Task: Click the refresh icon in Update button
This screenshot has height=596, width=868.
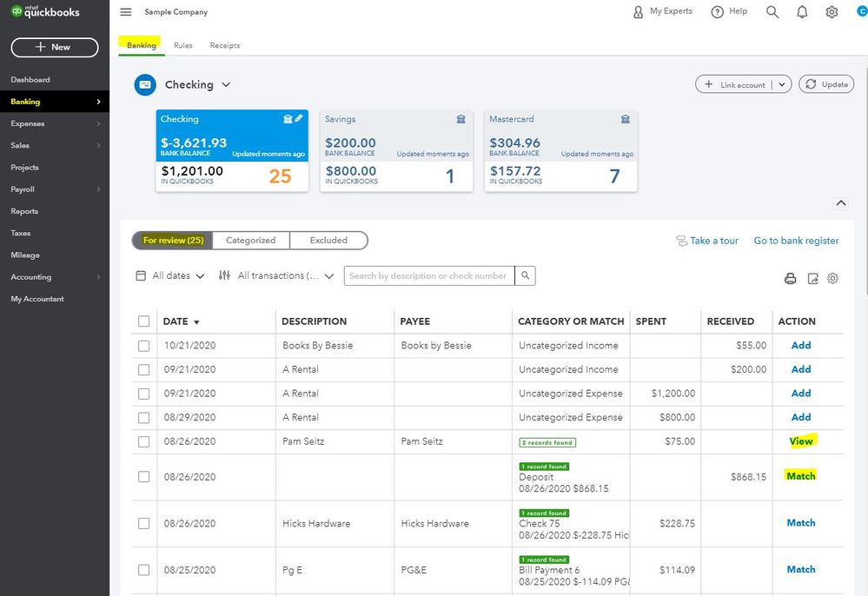Action: (x=811, y=84)
